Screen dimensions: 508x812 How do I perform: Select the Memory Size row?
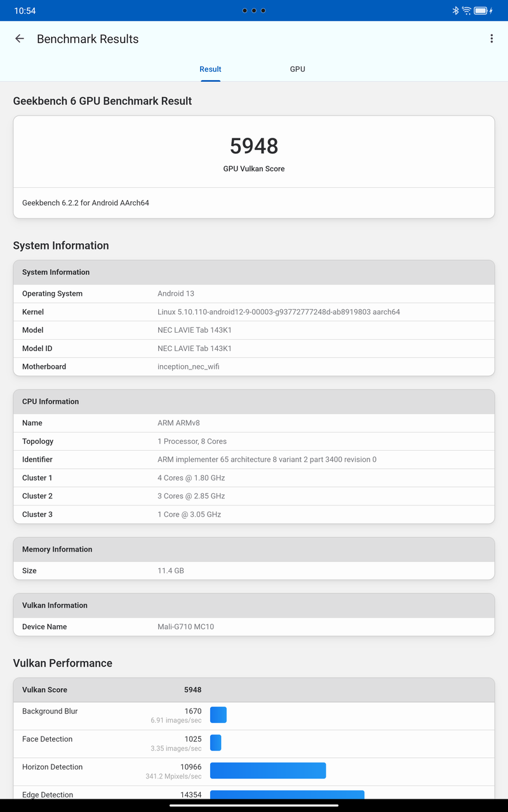pos(254,571)
